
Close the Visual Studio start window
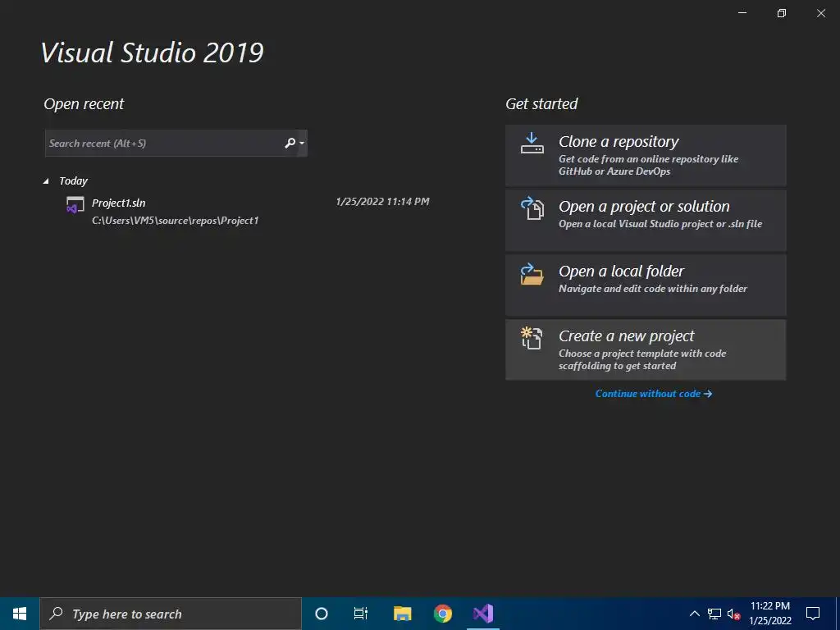point(820,13)
